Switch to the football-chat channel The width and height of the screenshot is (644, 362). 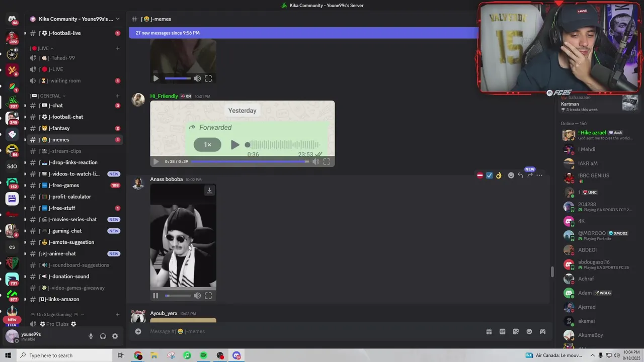tap(74, 117)
